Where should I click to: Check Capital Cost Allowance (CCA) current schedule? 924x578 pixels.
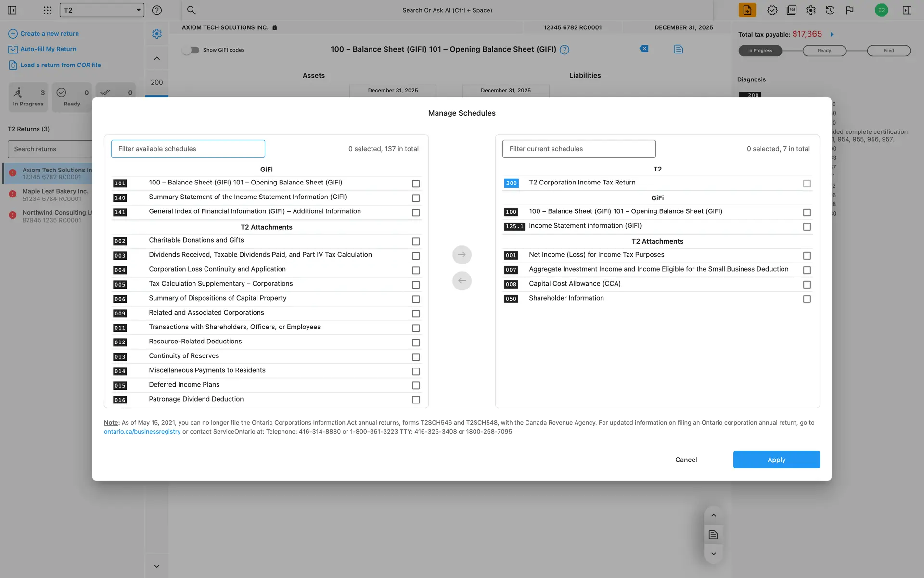(807, 285)
